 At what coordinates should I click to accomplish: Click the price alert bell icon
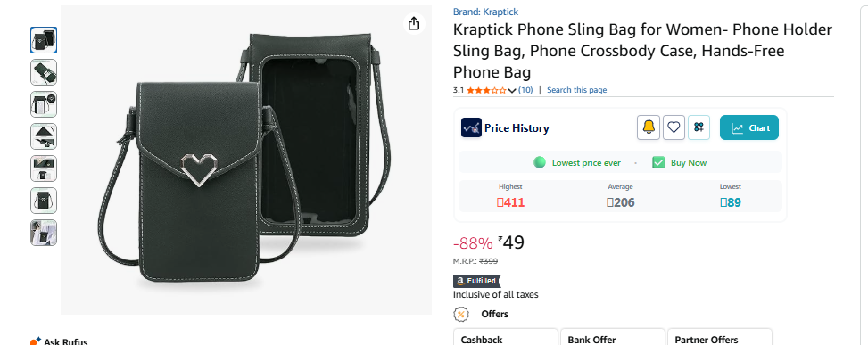(x=649, y=127)
